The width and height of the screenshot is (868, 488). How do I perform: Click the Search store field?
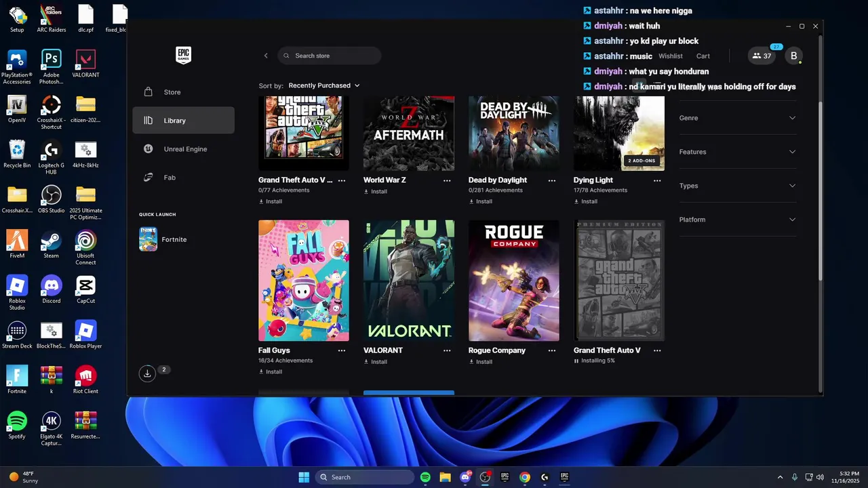click(x=330, y=56)
